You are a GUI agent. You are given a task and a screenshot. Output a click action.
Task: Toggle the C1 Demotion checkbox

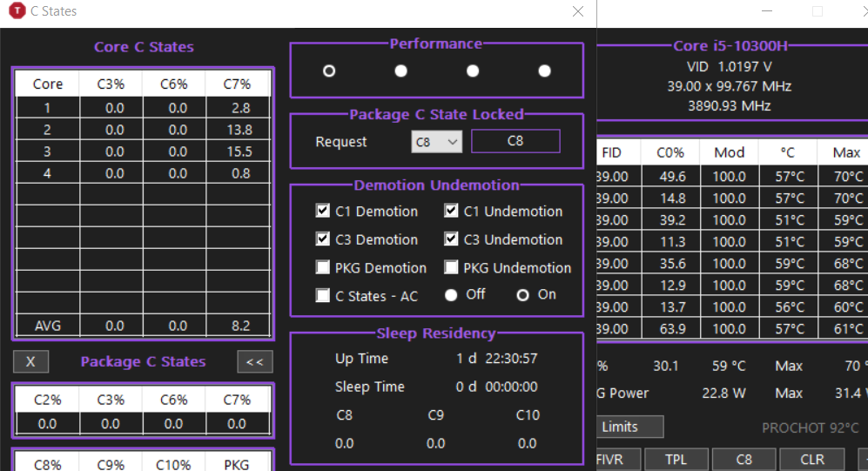322,211
